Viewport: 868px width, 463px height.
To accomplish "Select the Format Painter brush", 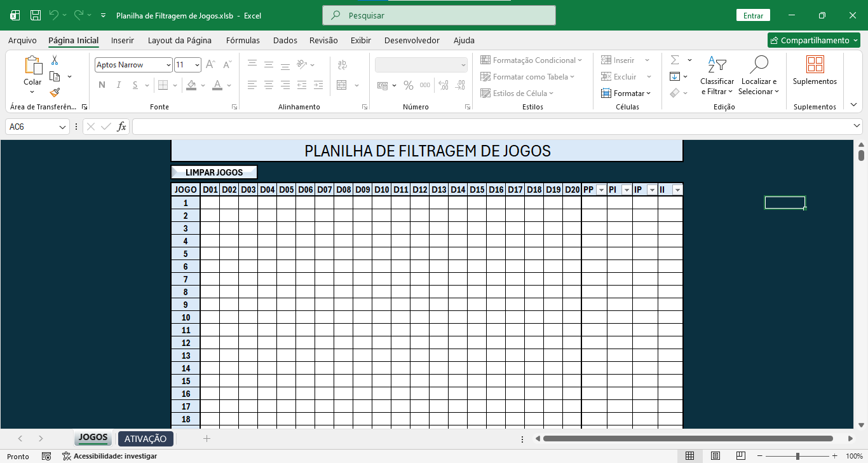I will (x=55, y=92).
